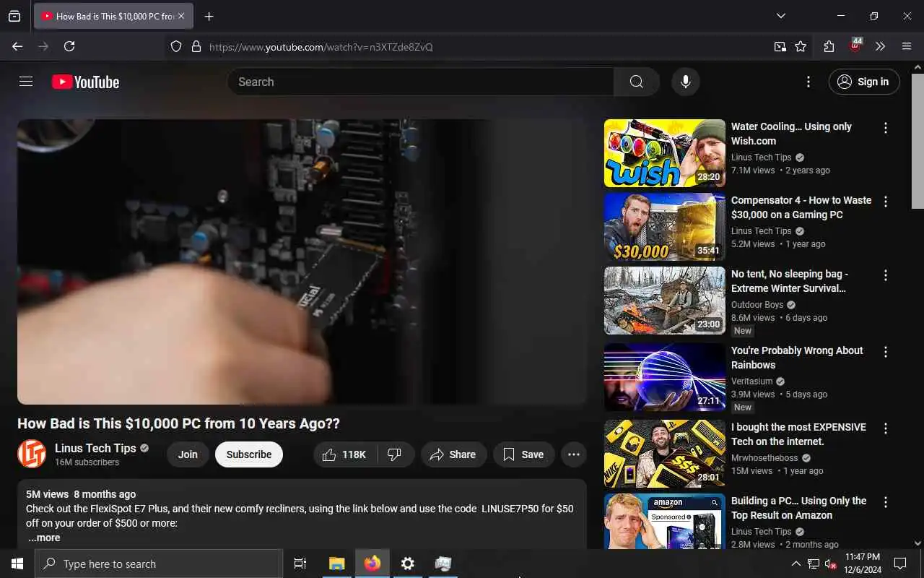Image resolution: width=924 pixels, height=578 pixels.
Task: Click the Firefox icon on the taskbar
Action: (x=372, y=564)
